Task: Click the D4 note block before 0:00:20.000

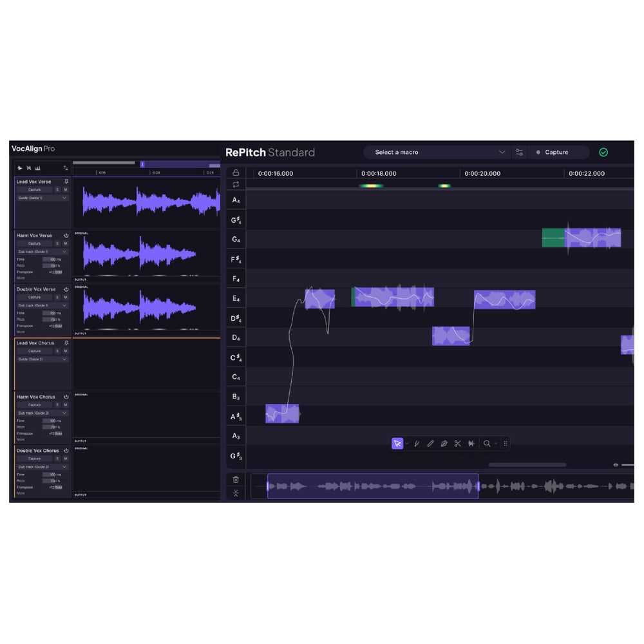Action: [x=451, y=336]
